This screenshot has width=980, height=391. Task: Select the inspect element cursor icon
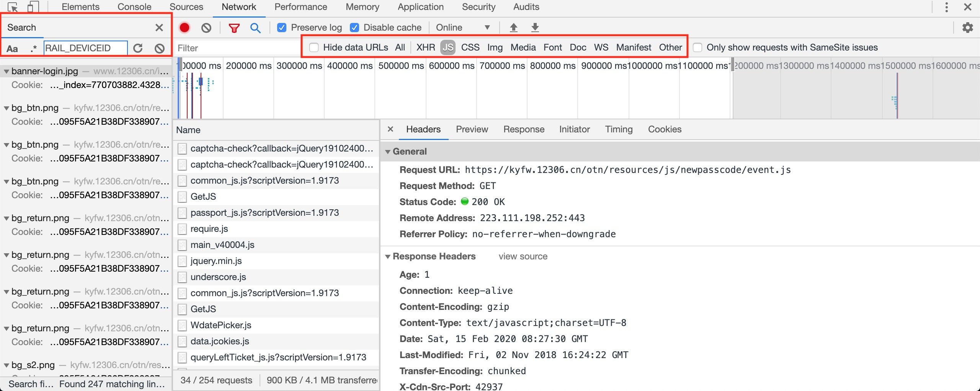click(13, 7)
